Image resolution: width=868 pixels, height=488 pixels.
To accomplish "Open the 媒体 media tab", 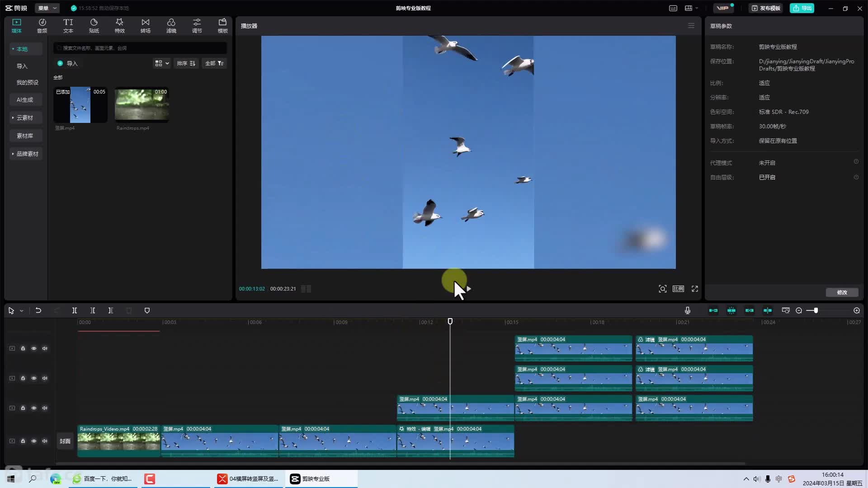I will pos(17,26).
